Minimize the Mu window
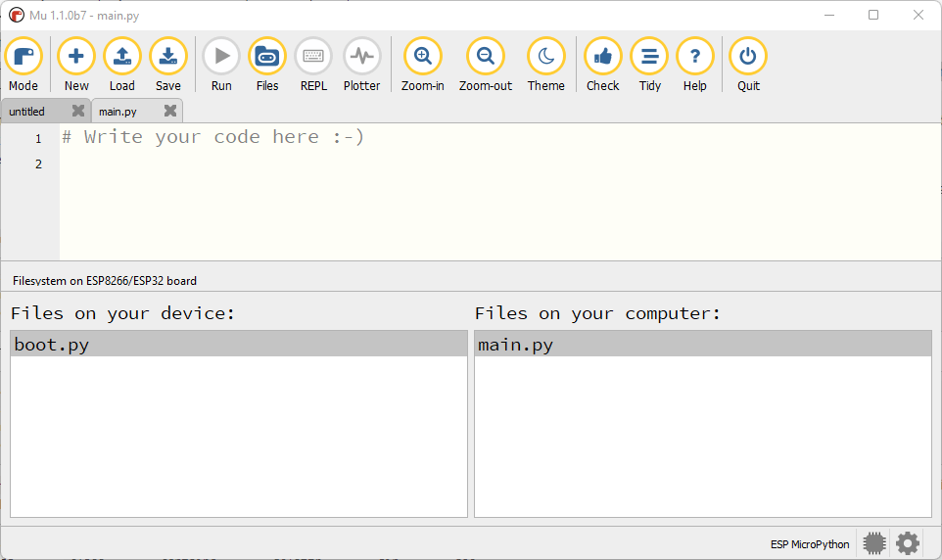Screen dimensions: 942x560 (829, 15)
